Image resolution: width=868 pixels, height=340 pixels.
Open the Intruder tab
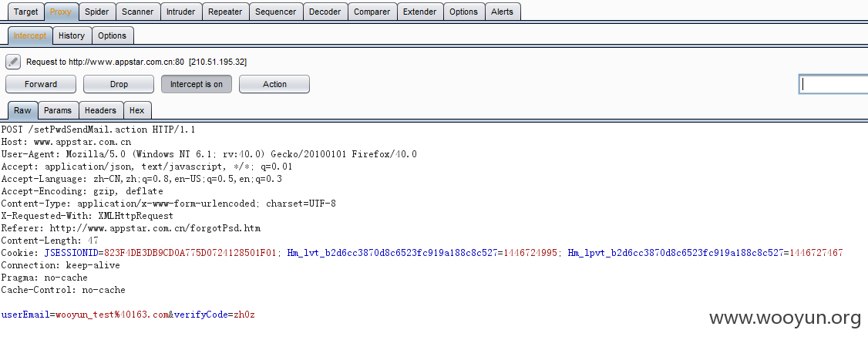point(181,12)
